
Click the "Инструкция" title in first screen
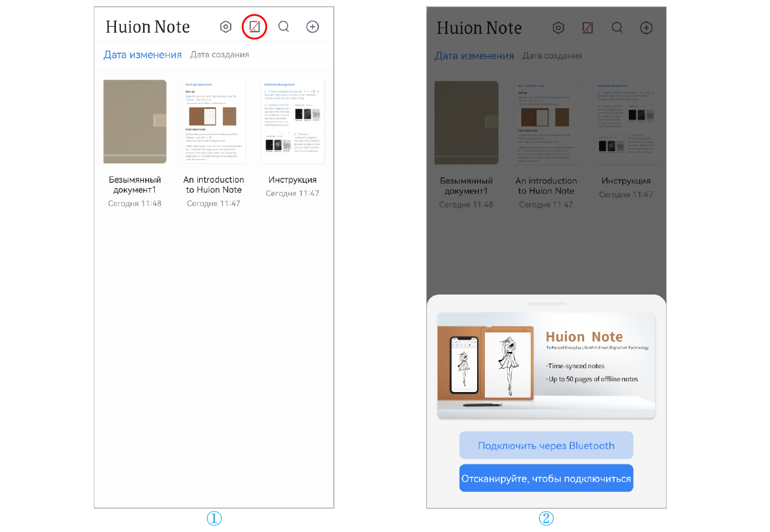pos(293,180)
